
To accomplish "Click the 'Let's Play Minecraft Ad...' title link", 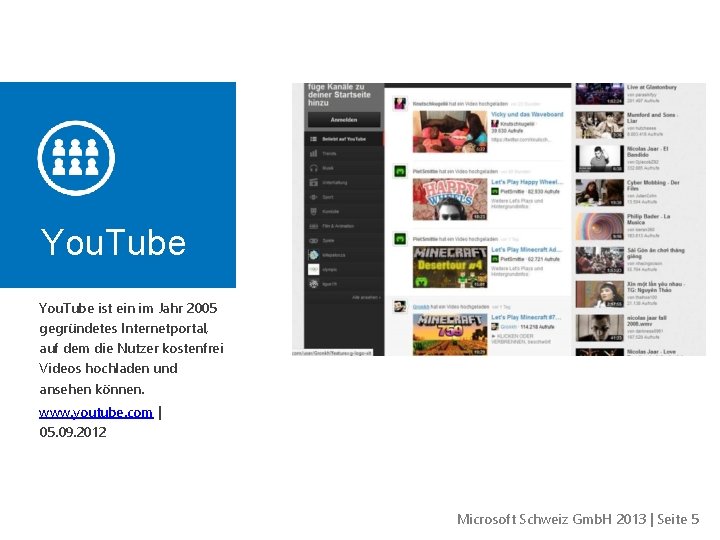I will tap(527, 249).
